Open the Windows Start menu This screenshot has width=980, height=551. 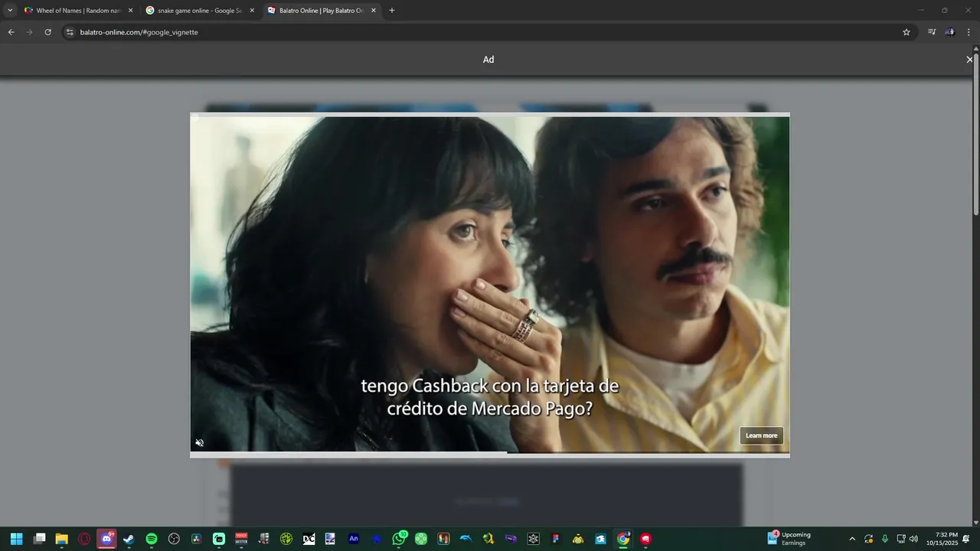(16, 539)
